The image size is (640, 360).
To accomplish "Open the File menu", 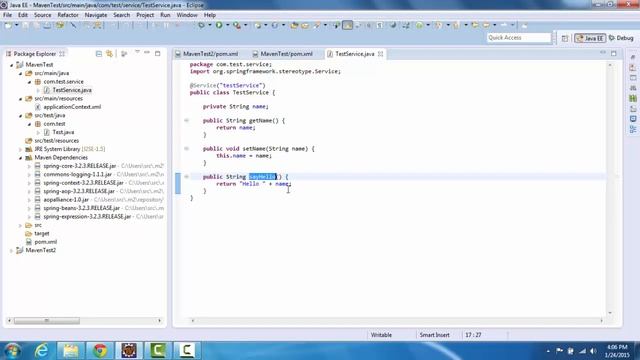I will [x=7, y=15].
